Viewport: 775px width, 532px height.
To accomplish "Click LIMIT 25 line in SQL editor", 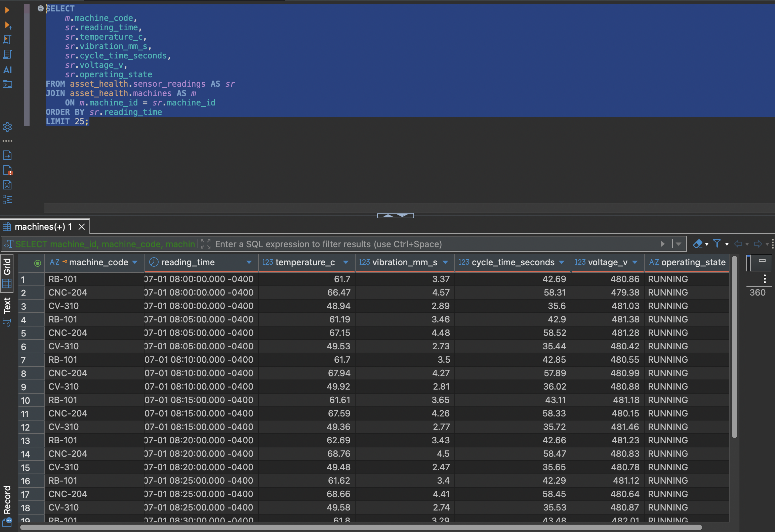I will [67, 122].
